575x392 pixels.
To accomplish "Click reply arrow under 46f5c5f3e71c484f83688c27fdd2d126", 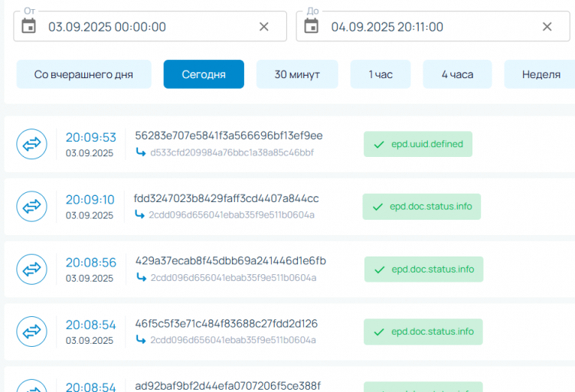I will click(x=141, y=339).
